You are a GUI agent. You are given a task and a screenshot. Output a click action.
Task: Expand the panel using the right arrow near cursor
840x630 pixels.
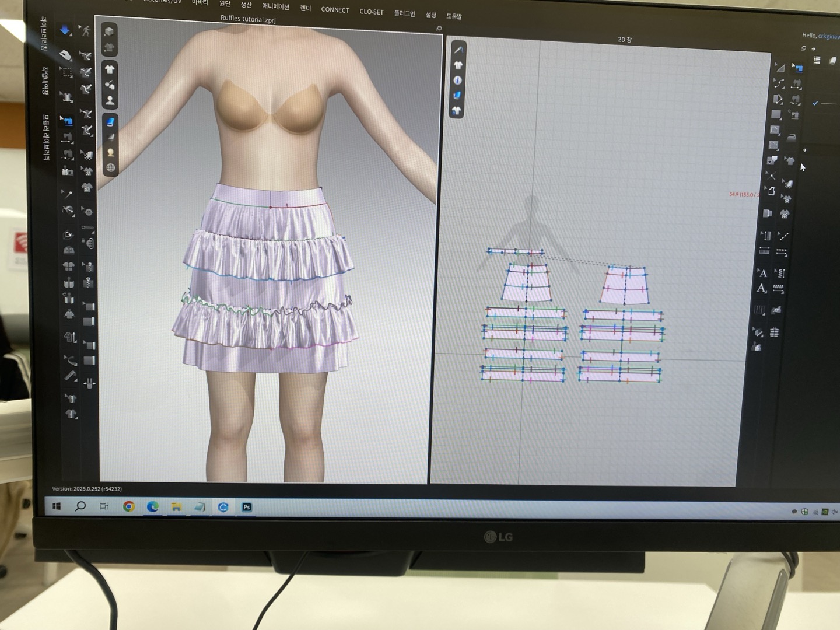coord(804,150)
